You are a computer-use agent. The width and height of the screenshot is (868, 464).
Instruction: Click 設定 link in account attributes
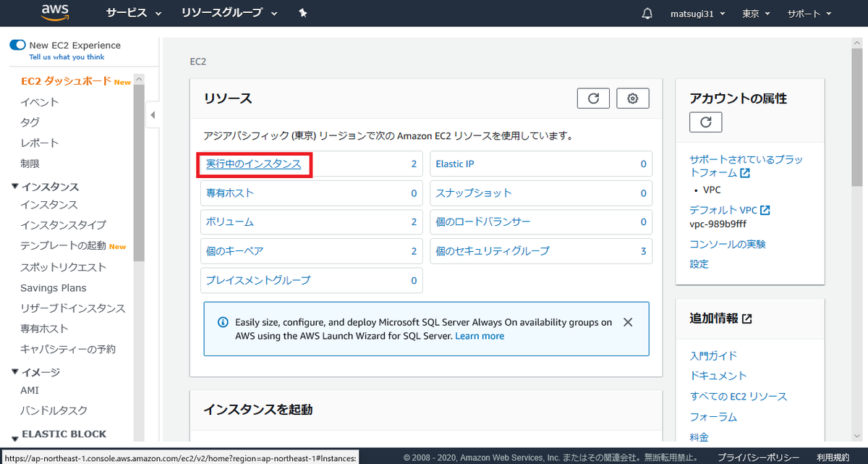tap(699, 264)
